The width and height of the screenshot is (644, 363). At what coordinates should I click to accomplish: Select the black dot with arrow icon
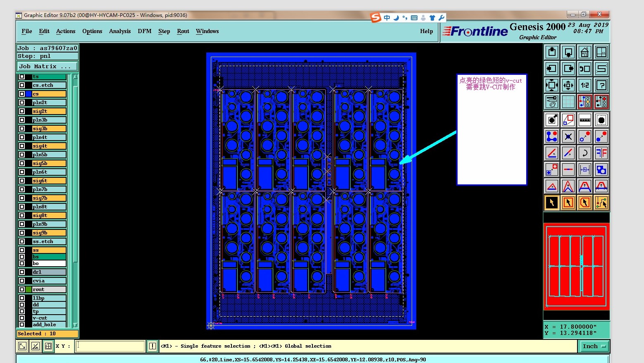(552, 120)
